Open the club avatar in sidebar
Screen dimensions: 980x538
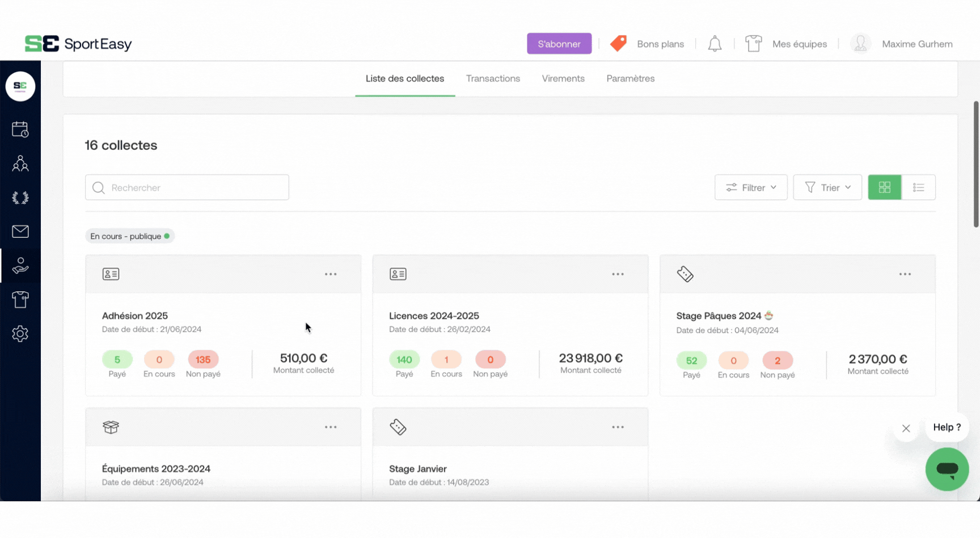click(x=20, y=86)
